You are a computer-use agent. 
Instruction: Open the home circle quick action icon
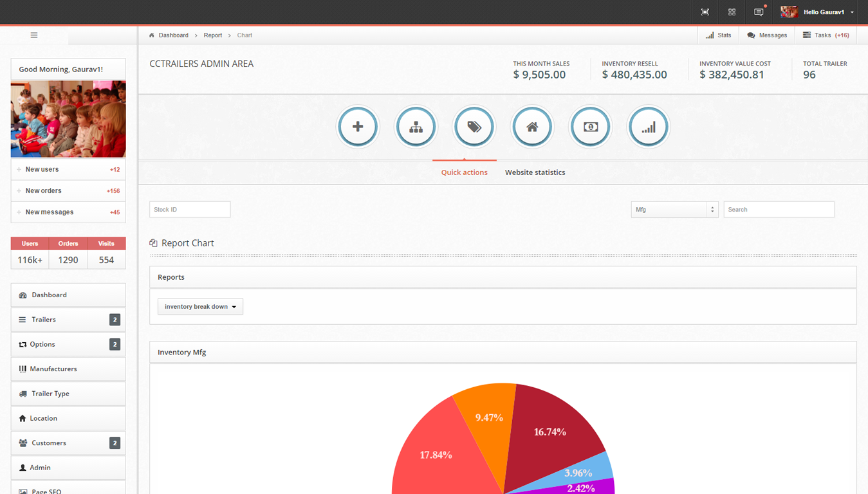(x=532, y=127)
